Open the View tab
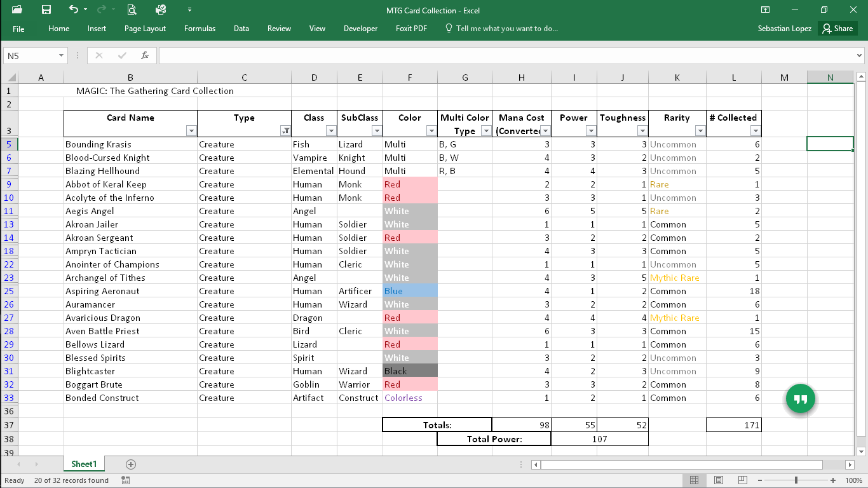 [x=317, y=29]
